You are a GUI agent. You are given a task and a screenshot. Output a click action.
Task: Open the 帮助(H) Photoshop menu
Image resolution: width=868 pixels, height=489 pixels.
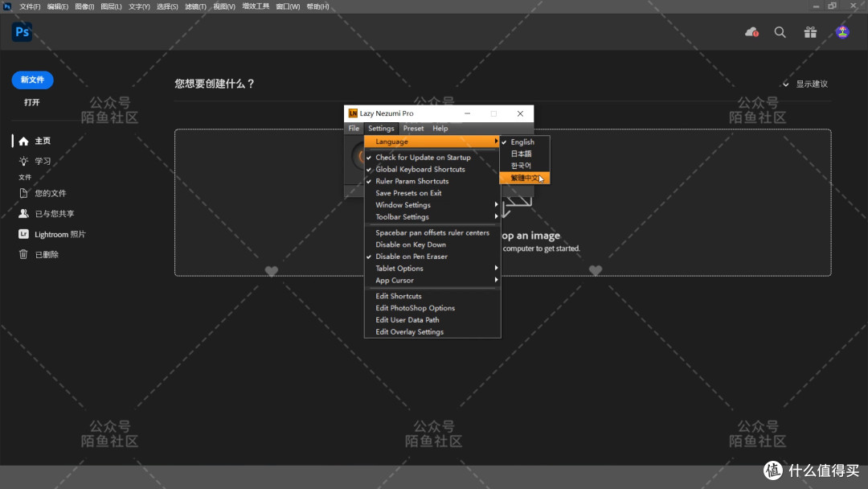click(317, 6)
